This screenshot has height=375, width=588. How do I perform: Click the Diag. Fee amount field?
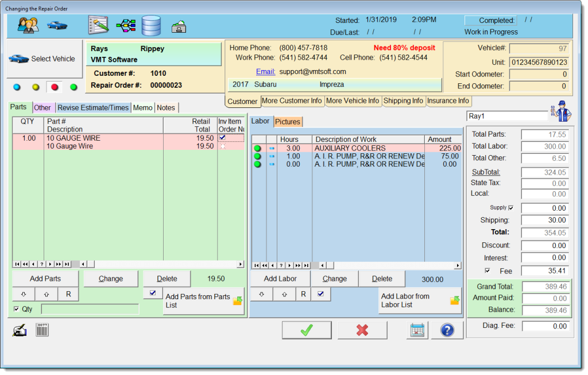[x=546, y=326]
